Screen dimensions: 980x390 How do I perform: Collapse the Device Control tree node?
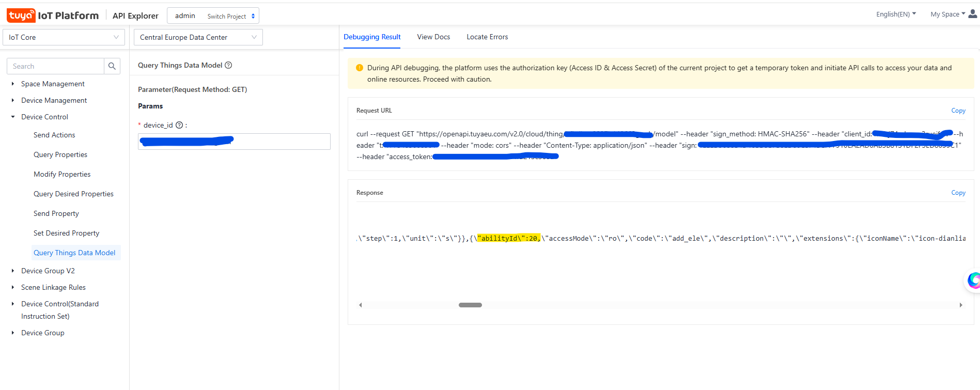point(13,117)
